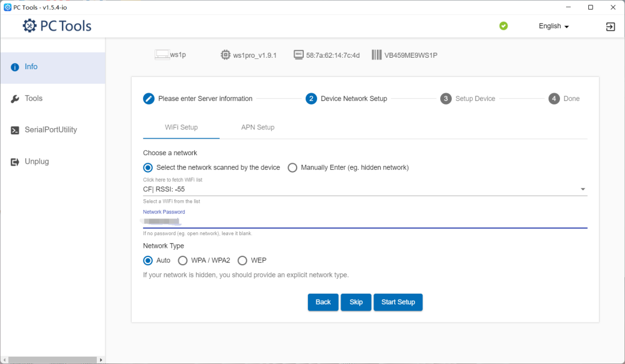Click the barcode icon next to VB459ME9WS1P
Image resolution: width=625 pixels, height=364 pixels.
coord(377,55)
